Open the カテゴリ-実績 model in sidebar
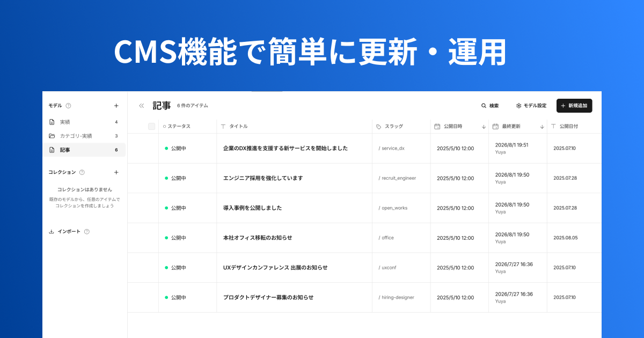Screen dimensions: 644x338 tap(85, 136)
